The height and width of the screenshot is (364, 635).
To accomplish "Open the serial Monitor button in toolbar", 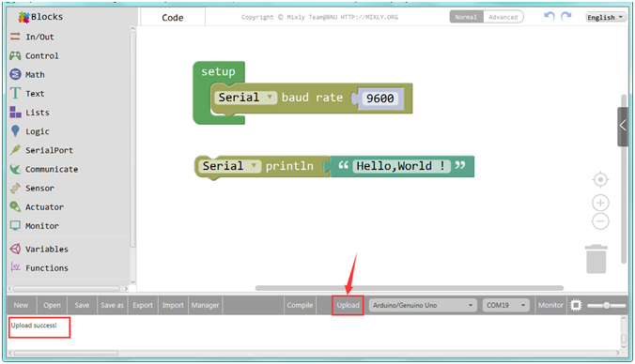I will click(x=550, y=305).
